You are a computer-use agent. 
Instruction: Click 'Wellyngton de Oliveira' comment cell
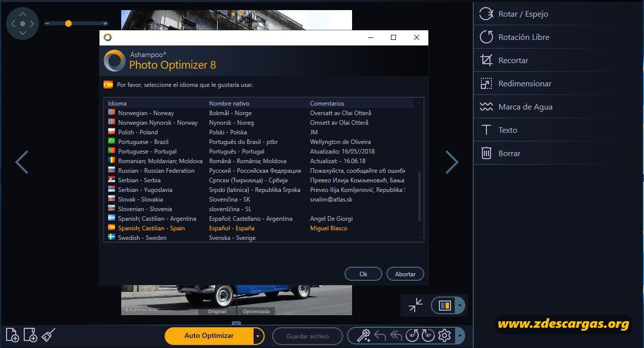(340, 142)
